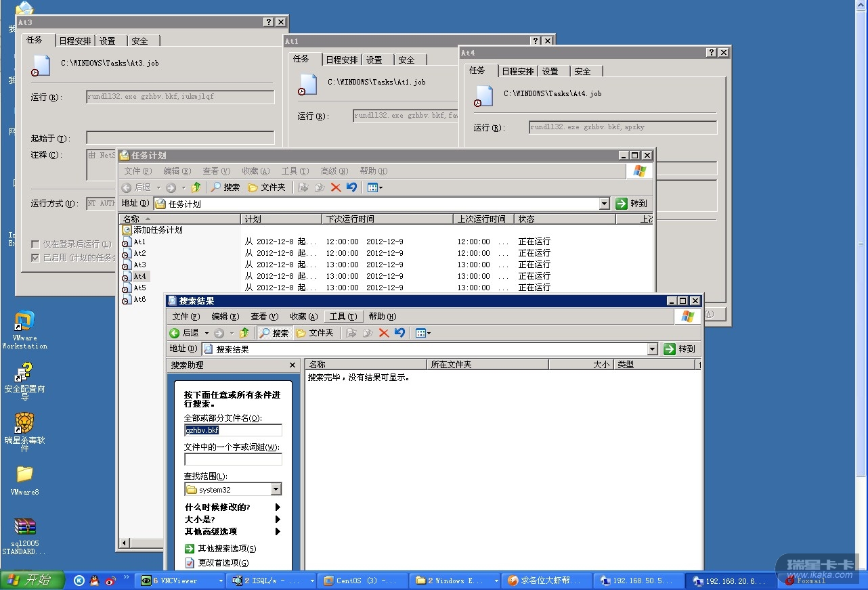The height and width of the screenshot is (590, 868).
Task: Open the 工具 menu in search results window
Action: click(x=343, y=317)
